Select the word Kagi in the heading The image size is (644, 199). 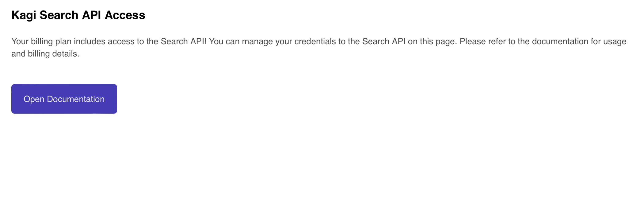(x=23, y=14)
